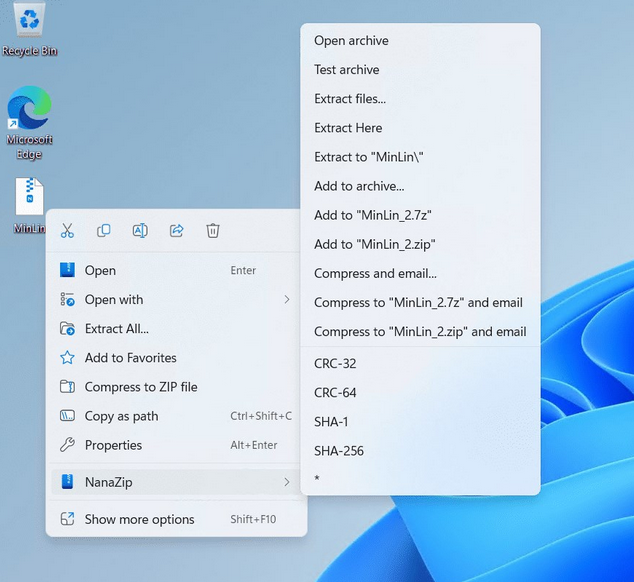Click the NanaZip blue archive icon

(67, 482)
